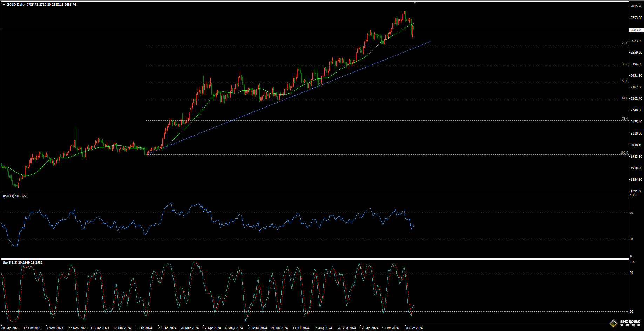Click the 2753.00 price axis label
Screen dimensions: 644x331
coord(636,18)
